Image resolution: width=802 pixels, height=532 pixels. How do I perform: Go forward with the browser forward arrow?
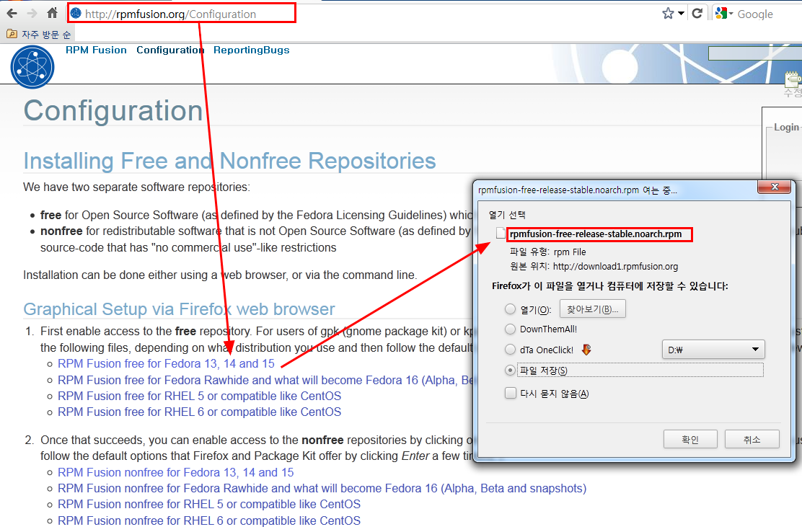coord(32,13)
